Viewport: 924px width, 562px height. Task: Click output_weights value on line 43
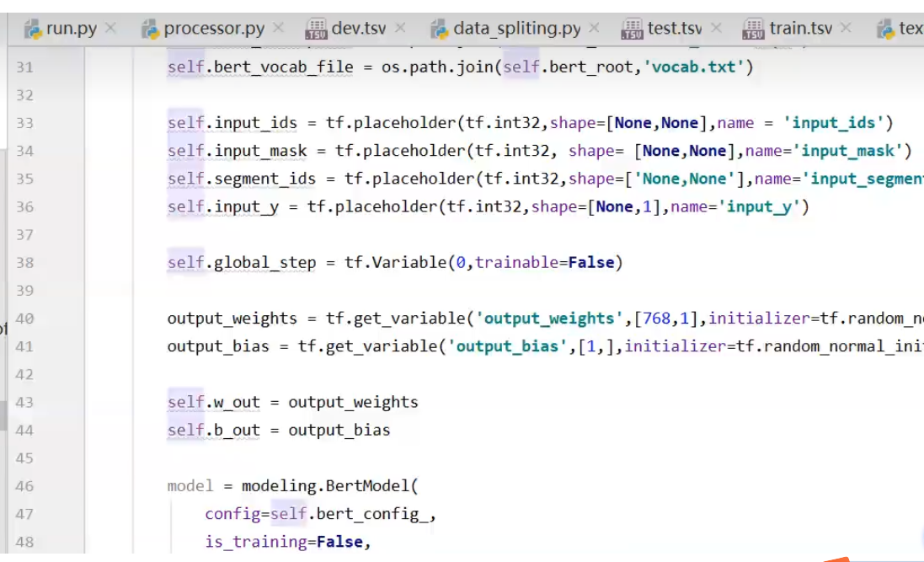coord(353,402)
